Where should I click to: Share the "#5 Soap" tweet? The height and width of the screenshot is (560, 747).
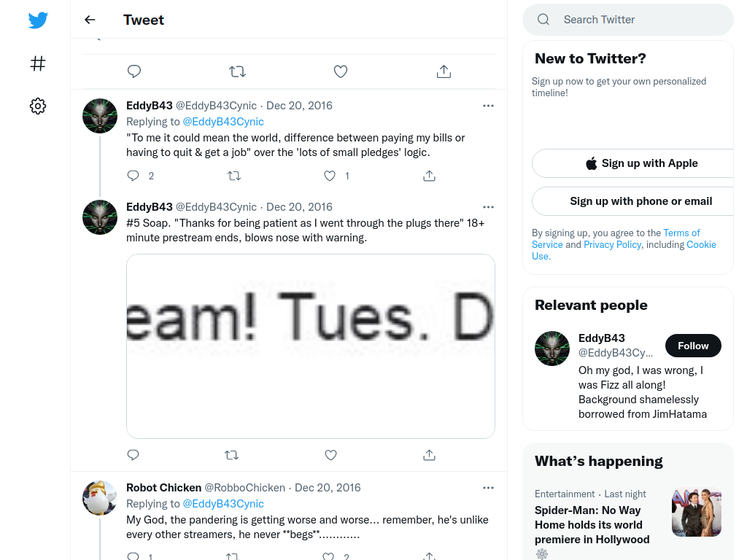click(x=429, y=455)
